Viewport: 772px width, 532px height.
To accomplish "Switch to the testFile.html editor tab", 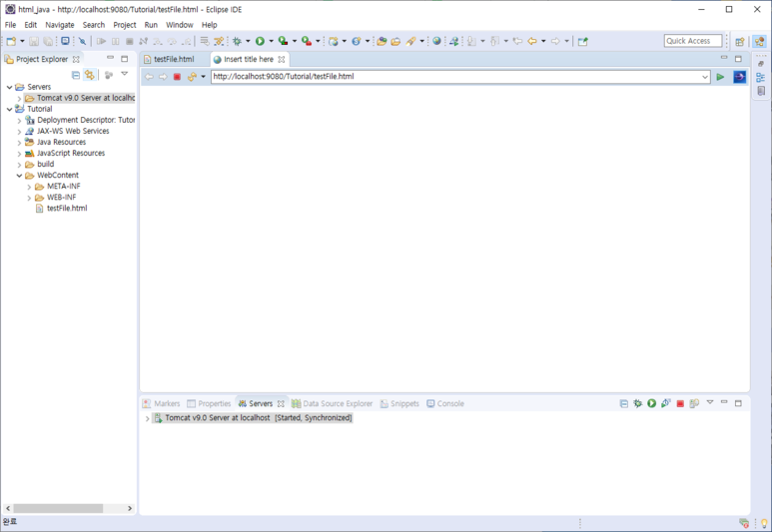I will click(x=169, y=59).
